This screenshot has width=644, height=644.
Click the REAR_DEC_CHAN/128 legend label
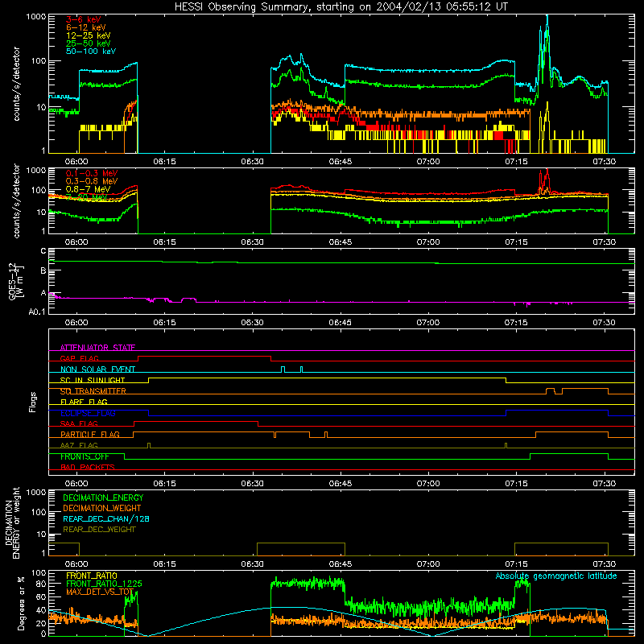(106, 519)
